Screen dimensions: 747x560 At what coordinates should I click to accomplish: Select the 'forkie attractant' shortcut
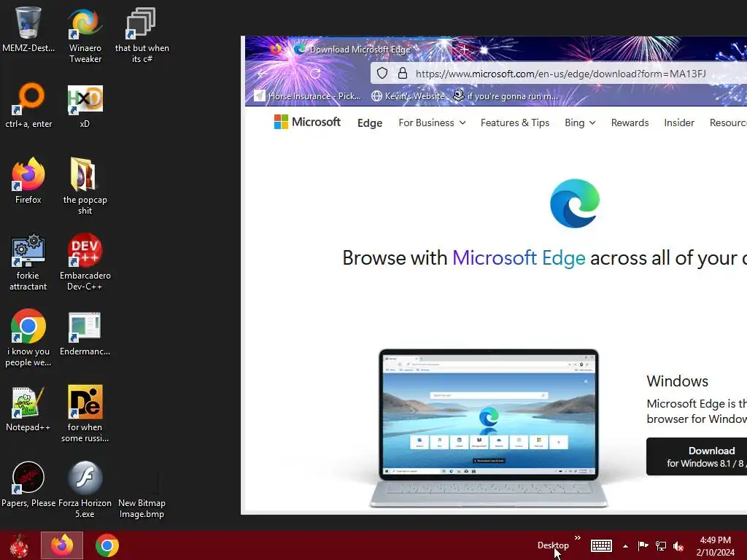(x=28, y=262)
